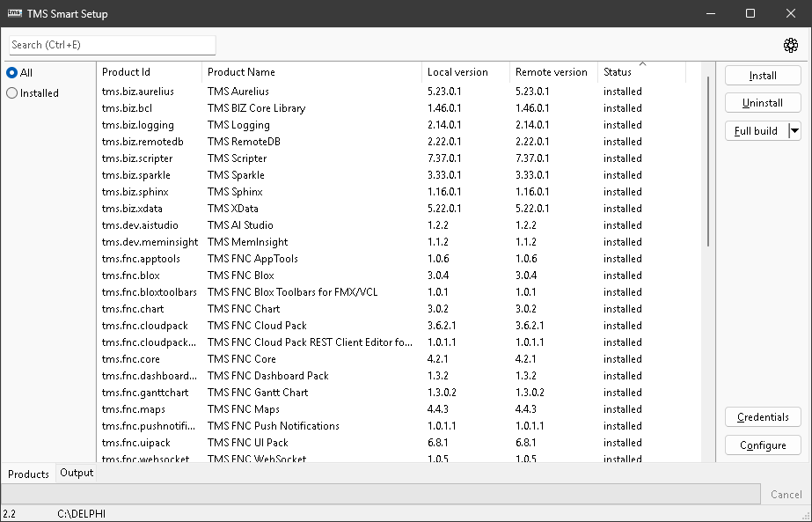Switch to the Products tab
The image size is (812, 522).
(28, 474)
